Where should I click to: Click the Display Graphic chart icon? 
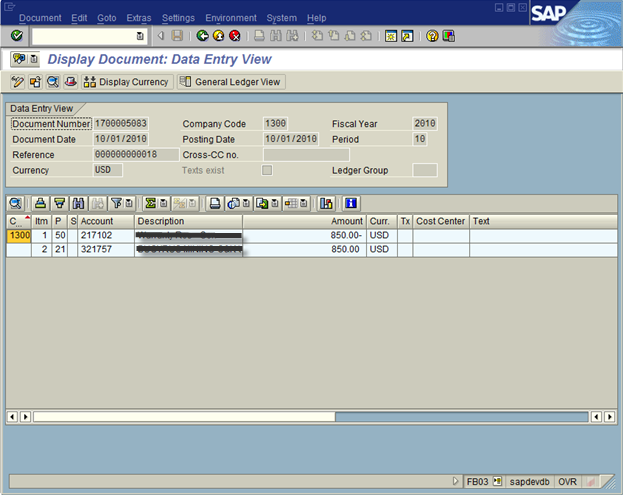326,204
